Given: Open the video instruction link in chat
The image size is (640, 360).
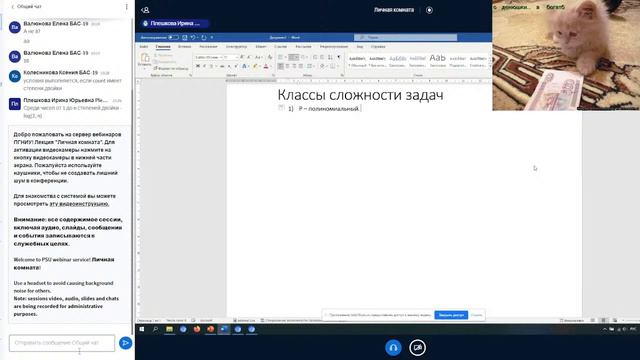Looking at the screenshot, I should tap(79, 204).
